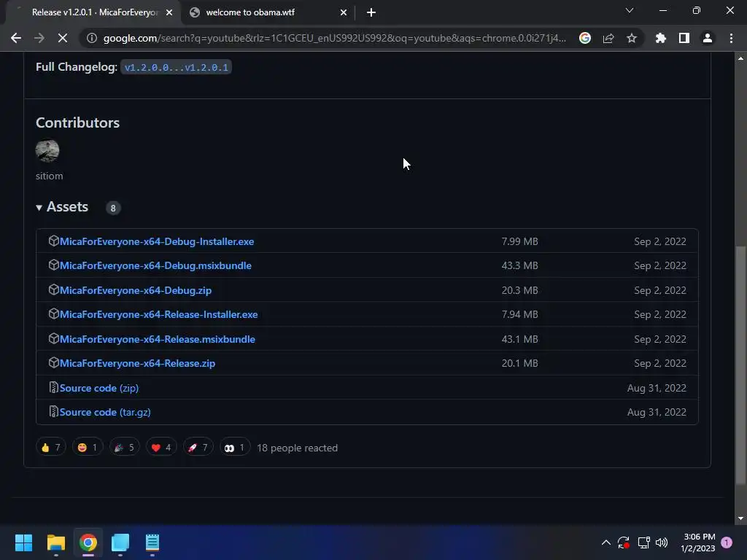Viewport: 747px width, 560px height.
Task: Download Source code (tar.gz)
Action: click(x=105, y=413)
